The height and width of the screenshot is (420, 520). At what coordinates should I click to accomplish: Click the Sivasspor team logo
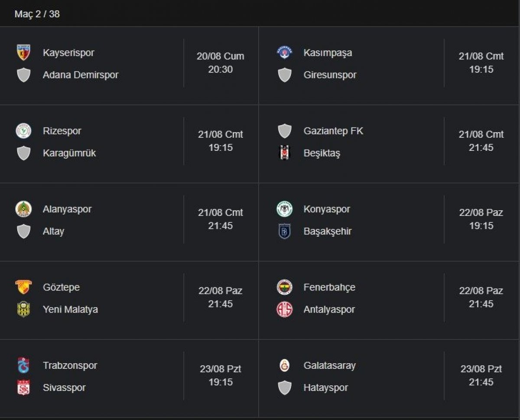click(23, 387)
